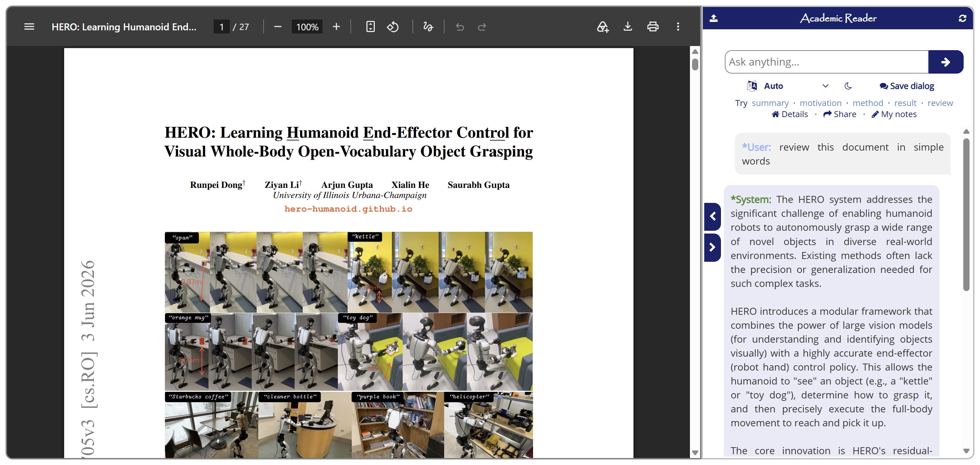Print the document

[x=653, y=26]
